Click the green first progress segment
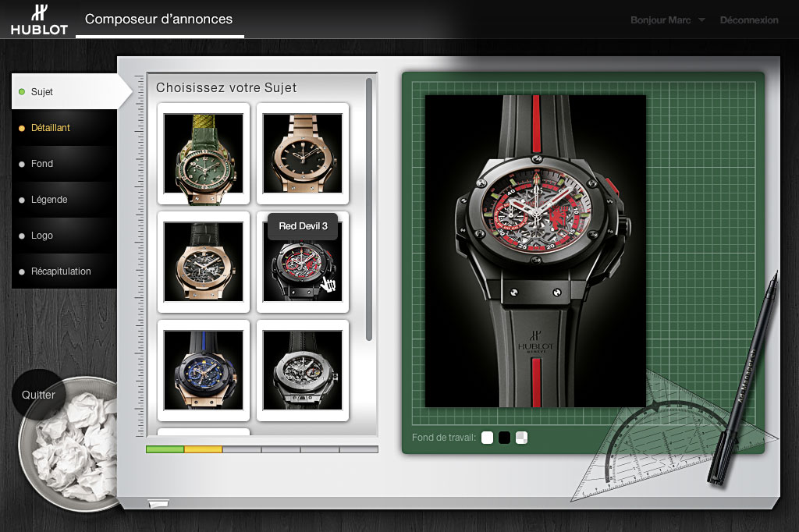This screenshot has height=532, width=799. point(165,449)
